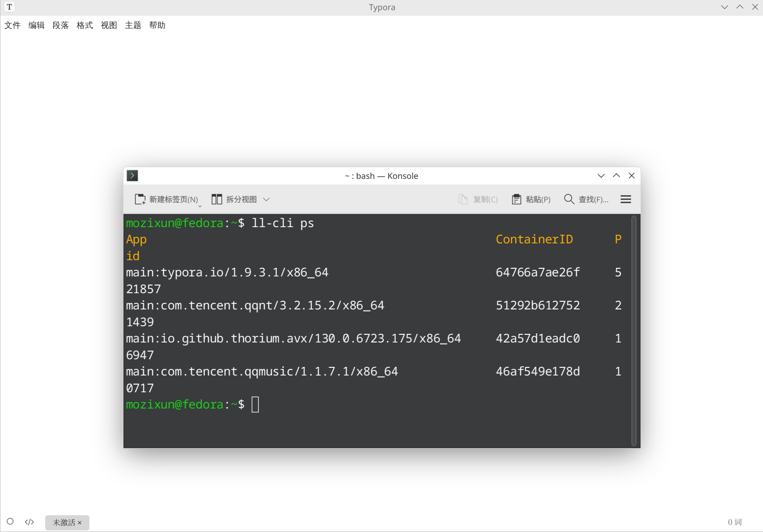Image resolution: width=763 pixels, height=532 pixels.
Task: Click main:com.tencent.qqmusic/1.1.7.1/x86_64 text
Action: click(x=262, y=372)
